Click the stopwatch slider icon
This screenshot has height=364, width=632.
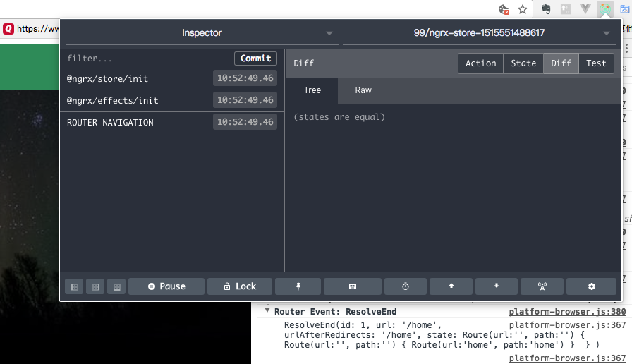click(406, 286)
